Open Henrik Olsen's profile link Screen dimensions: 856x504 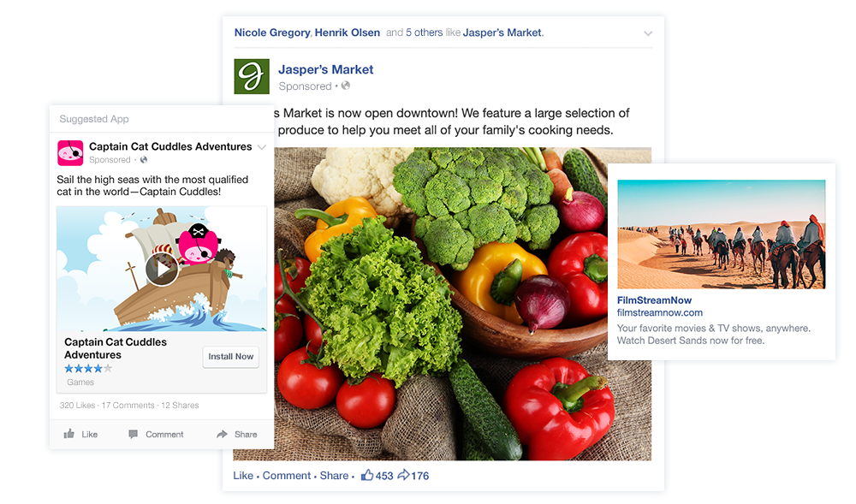pyautogui.click(x=348, y=33)
